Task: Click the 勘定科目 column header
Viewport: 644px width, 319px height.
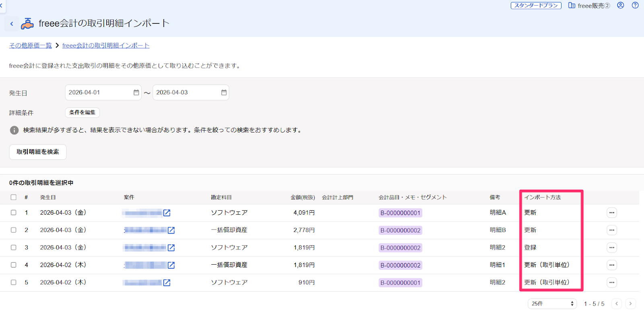Action: pos(221,197)
